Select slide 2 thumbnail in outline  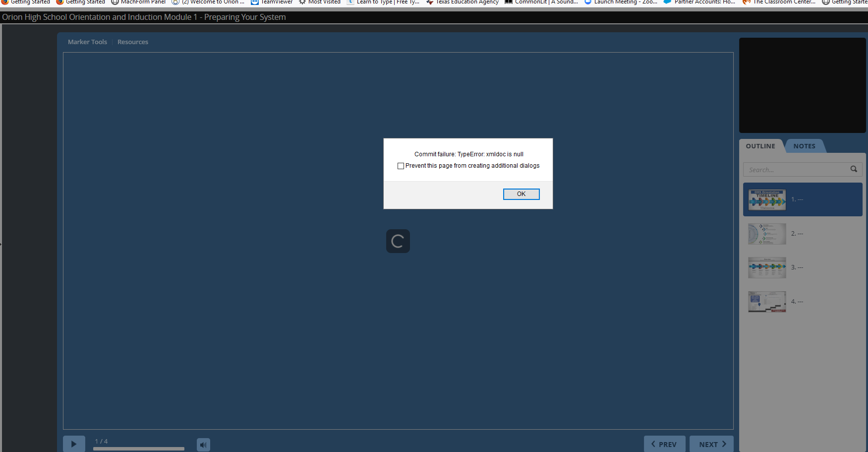pyautogui.click(x=767, y=234)
